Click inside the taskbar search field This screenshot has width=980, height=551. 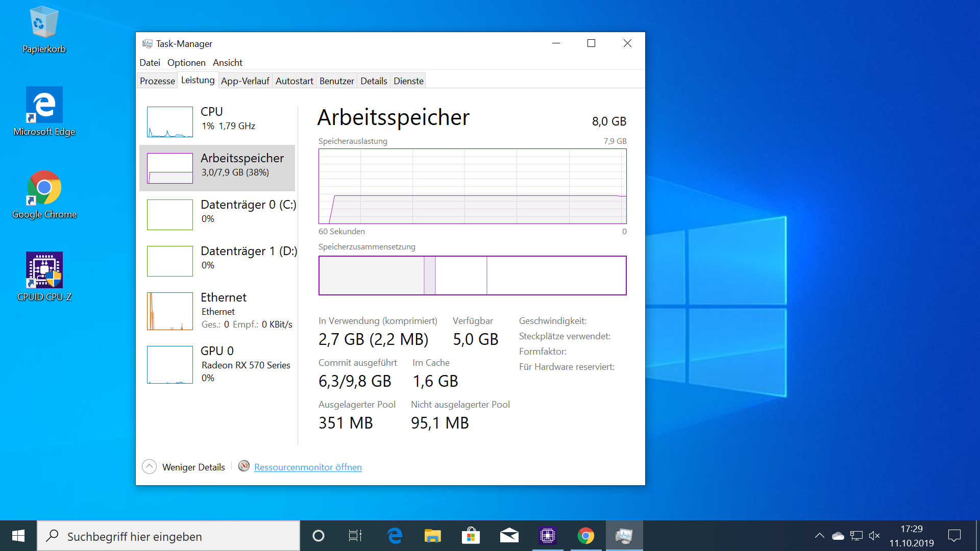pos(168,535)
